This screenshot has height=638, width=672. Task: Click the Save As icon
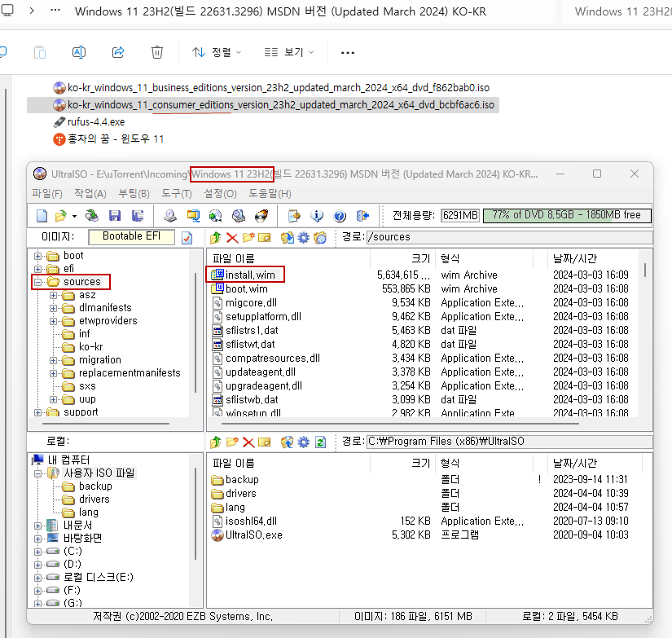pos(138,216)
